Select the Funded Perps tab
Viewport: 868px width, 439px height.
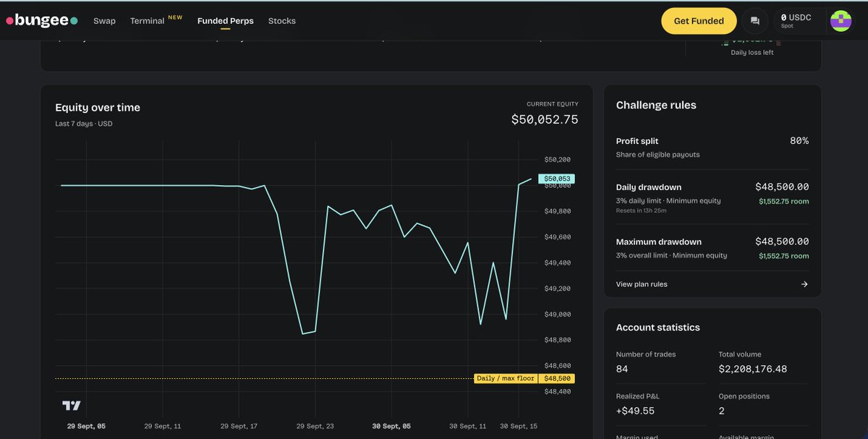[x=226, y=21]
